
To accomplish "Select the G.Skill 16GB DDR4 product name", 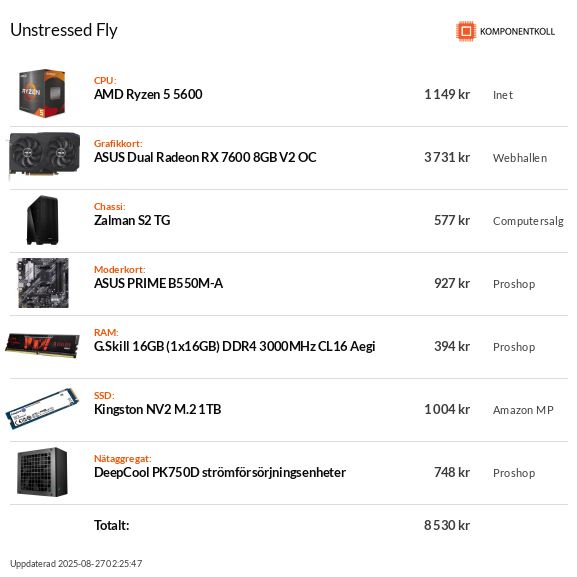I will click(x=234, y=346).
